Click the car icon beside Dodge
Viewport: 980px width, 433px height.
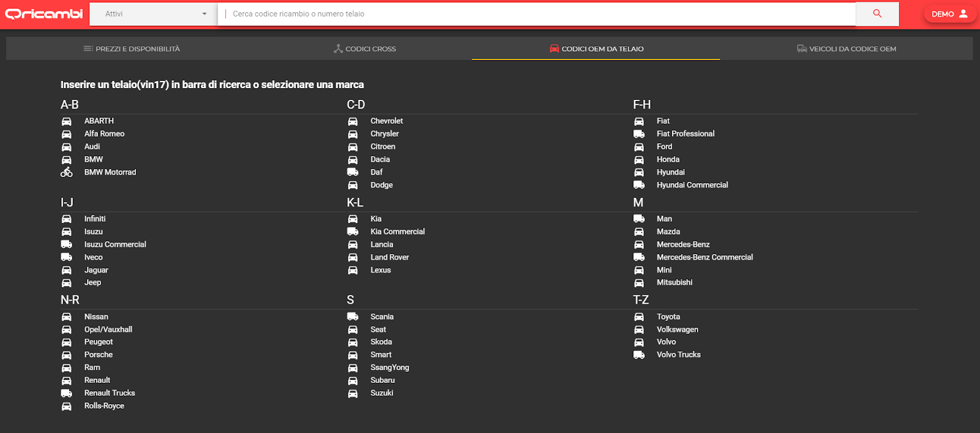pyautogui.click(x=353, y=185)
